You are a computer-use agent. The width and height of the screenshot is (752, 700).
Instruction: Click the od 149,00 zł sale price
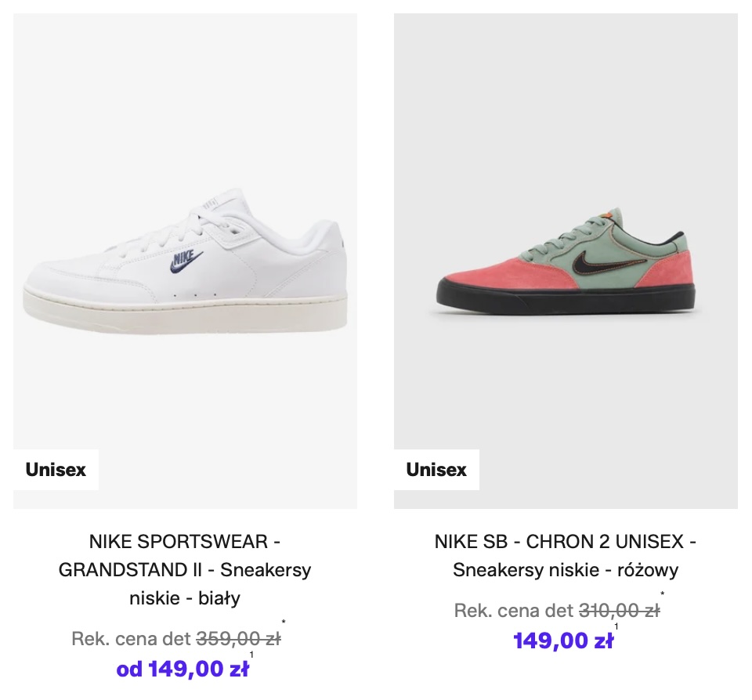pos(183,669)
